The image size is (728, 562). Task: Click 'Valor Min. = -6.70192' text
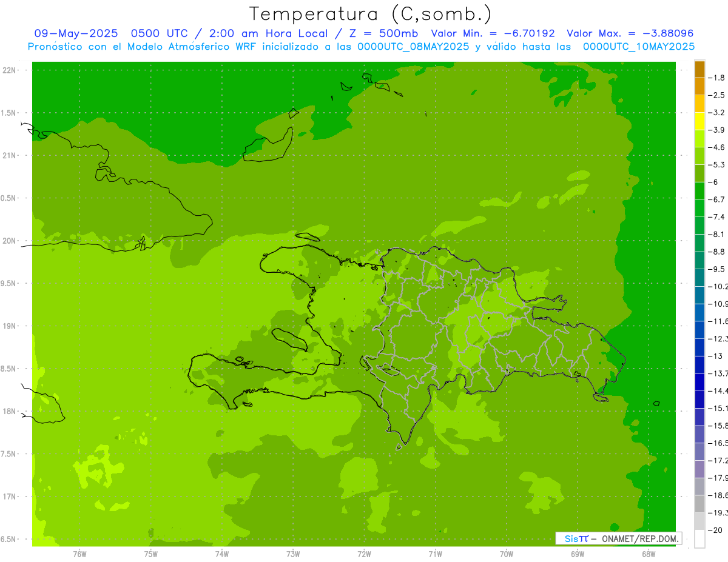click(493, 33)
